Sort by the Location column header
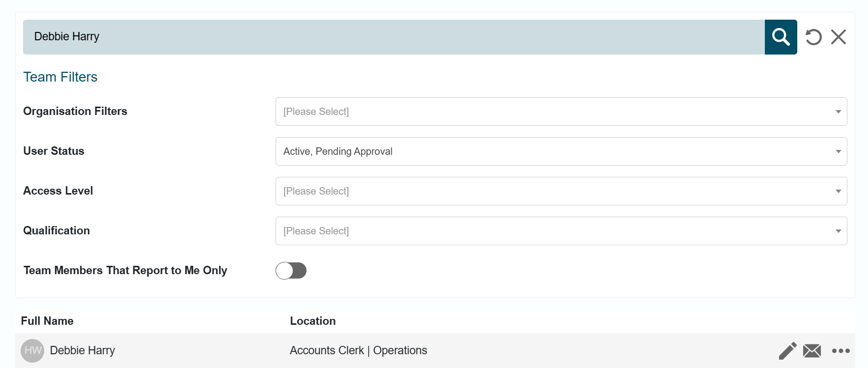The height and width of the screenshot is (369, 868). (x=313, y=321)
